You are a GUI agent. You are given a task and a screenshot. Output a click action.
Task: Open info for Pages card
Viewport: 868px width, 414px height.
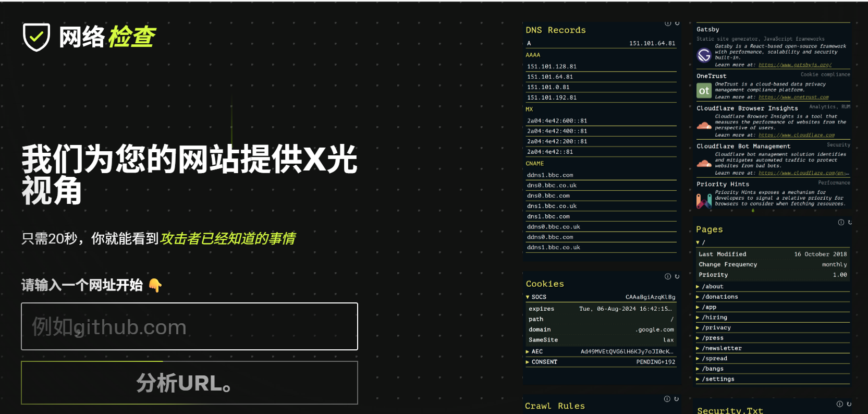pyautogui.click(x=841, y=222)
